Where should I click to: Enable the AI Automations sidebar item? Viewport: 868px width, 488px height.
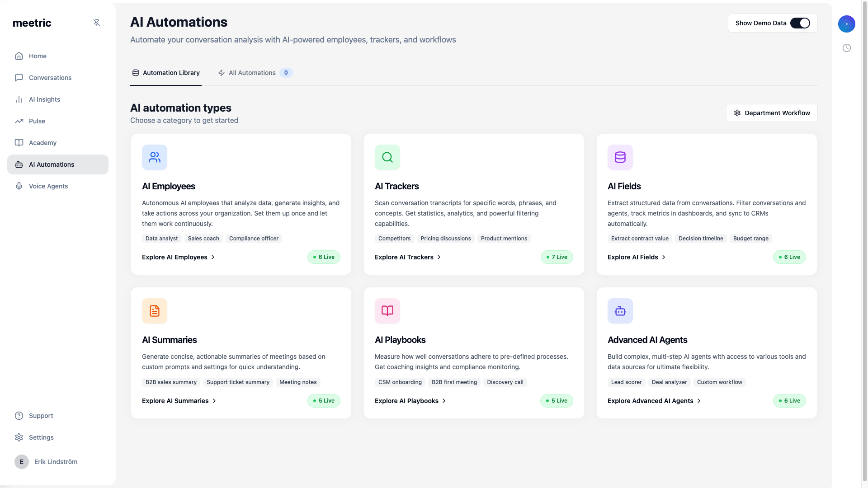(52, 164)
